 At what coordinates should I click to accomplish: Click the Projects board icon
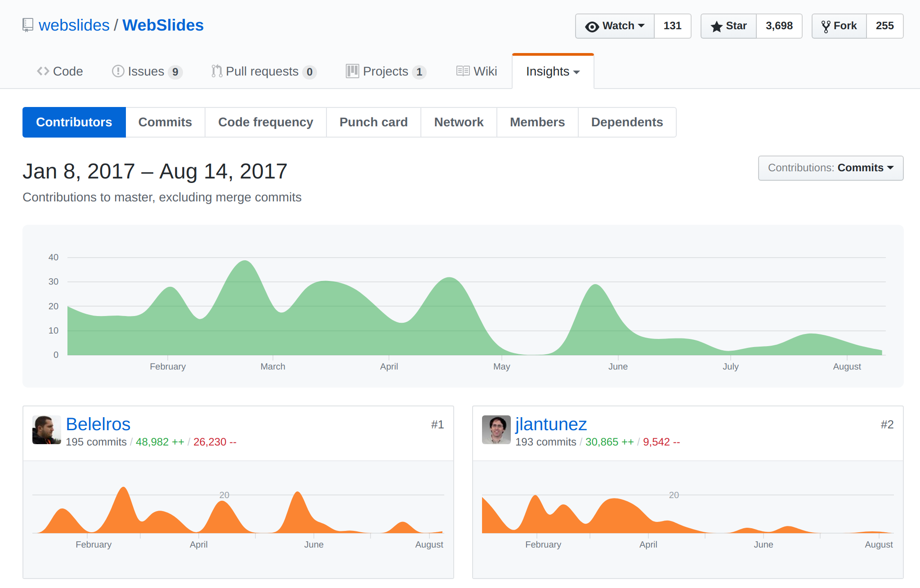(x=353, y=71)
